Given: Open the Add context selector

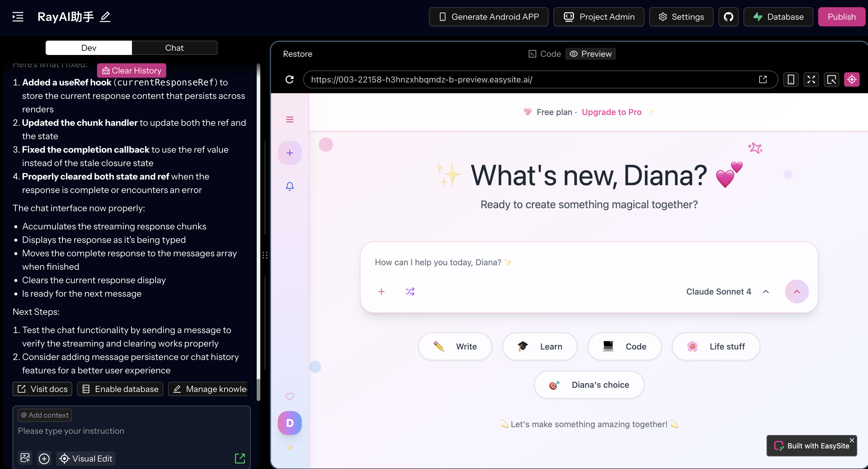Looking at the screenshot, I should [45, 415].
